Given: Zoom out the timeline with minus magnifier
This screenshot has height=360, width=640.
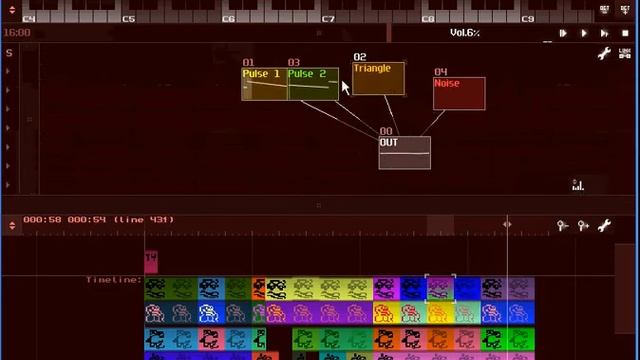Looking at the screenshot, I should click(562, 225).
